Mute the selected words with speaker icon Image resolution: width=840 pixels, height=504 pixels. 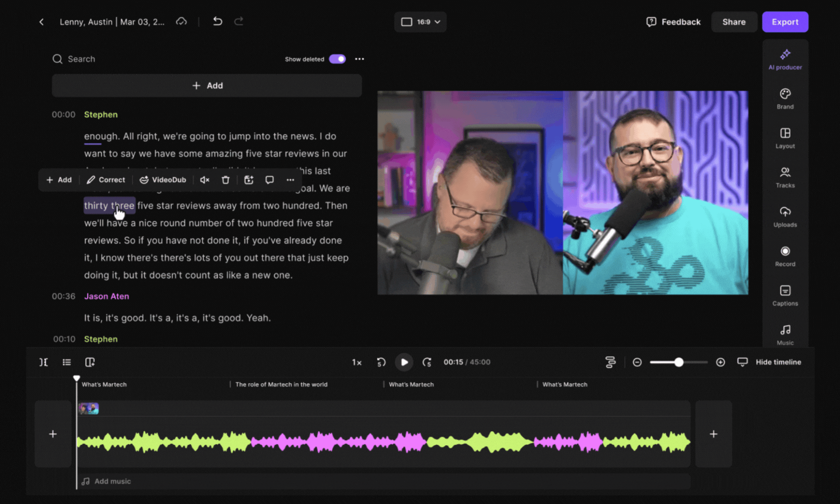click(x=204, y=180)
